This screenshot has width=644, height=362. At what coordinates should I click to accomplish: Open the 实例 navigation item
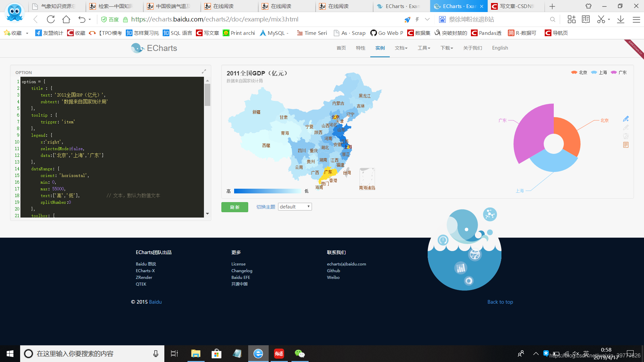click(x=380, y=48)
